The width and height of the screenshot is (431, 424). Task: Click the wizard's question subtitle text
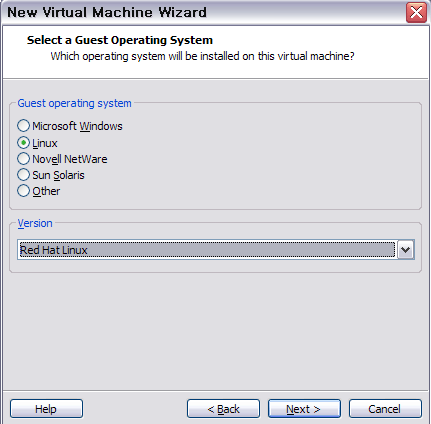(x=202, y=56)
